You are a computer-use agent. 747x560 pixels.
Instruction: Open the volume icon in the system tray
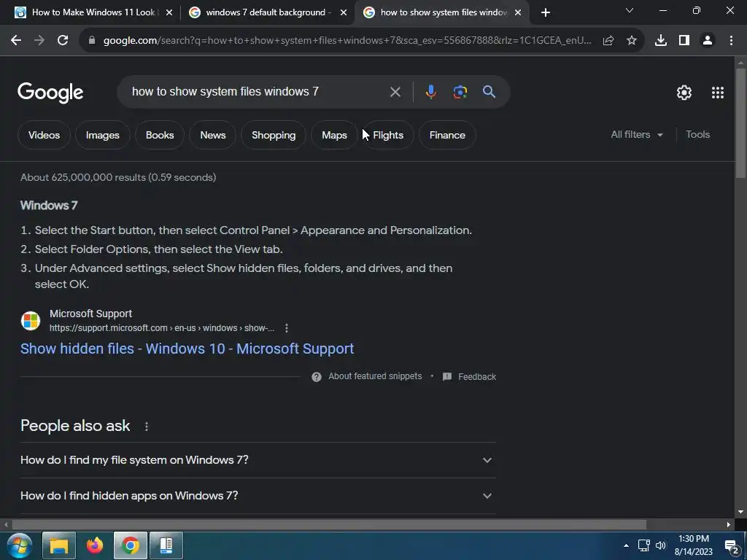coord(661,545)
